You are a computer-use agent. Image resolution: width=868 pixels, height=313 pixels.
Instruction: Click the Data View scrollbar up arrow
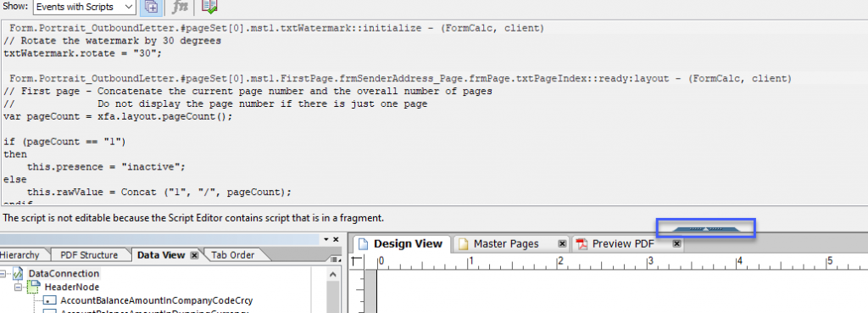[x=332, y=275]
